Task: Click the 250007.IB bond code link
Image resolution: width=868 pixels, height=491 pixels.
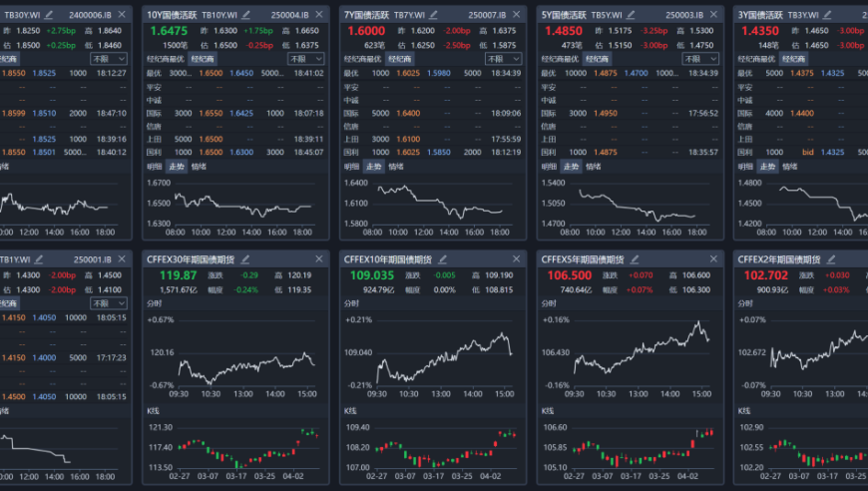Action: (487, 15)
